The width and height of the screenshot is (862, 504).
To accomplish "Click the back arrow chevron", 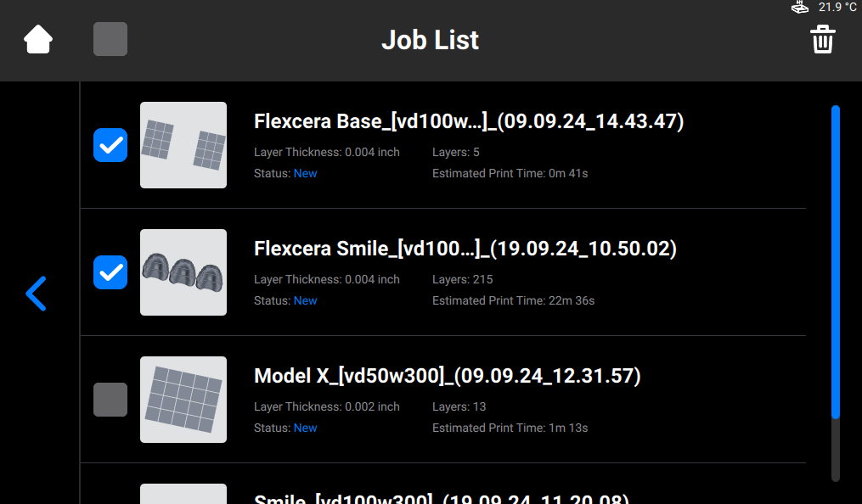I will [36, 294].
